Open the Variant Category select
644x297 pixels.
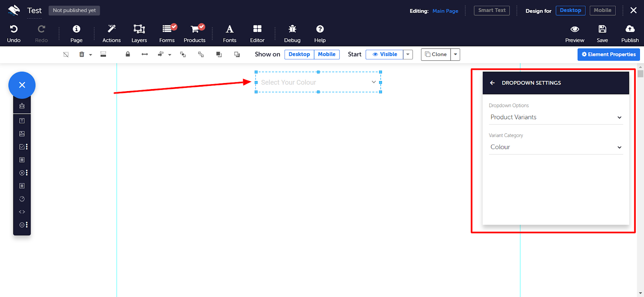pos(556,147)
